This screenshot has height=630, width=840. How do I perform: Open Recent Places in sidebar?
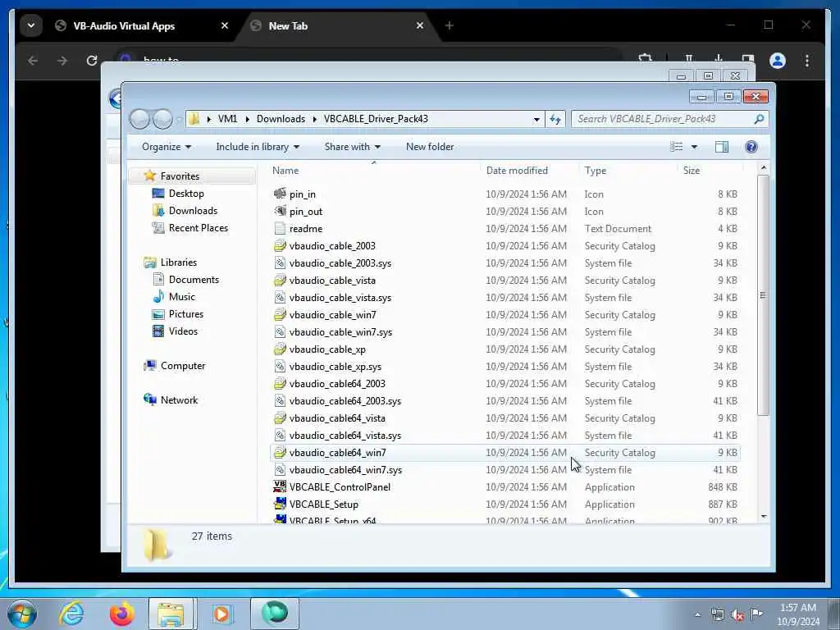198,228
